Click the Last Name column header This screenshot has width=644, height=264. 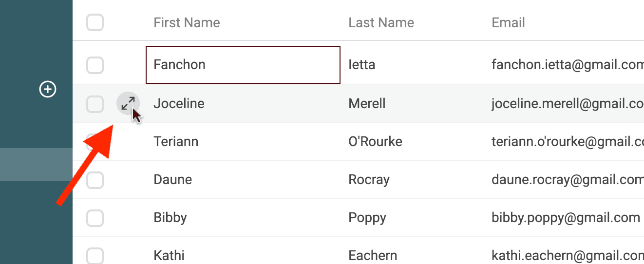pos(381,22)
